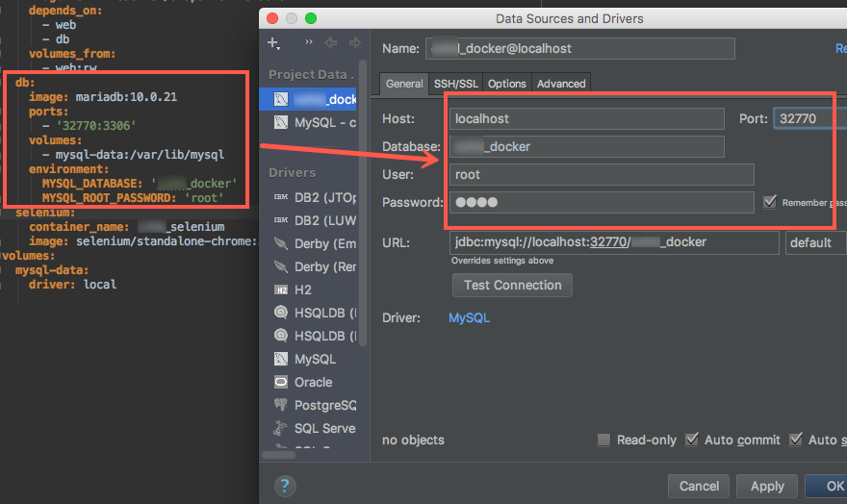Screen dimensions: 847x504
Task: Click the first HSQLDB driver icon
Action: pyautogui.click(x=281, y=313)
